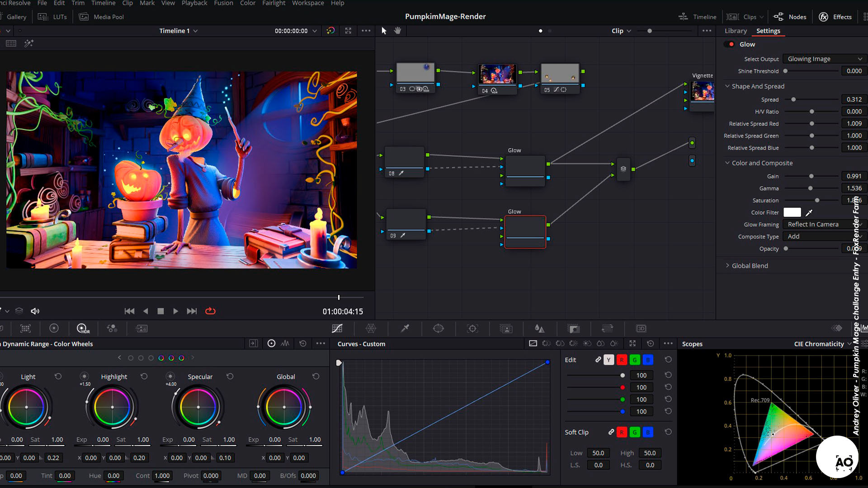
Task: Toggle Soft Clip red channel
Action: click(x=622, y=432)
